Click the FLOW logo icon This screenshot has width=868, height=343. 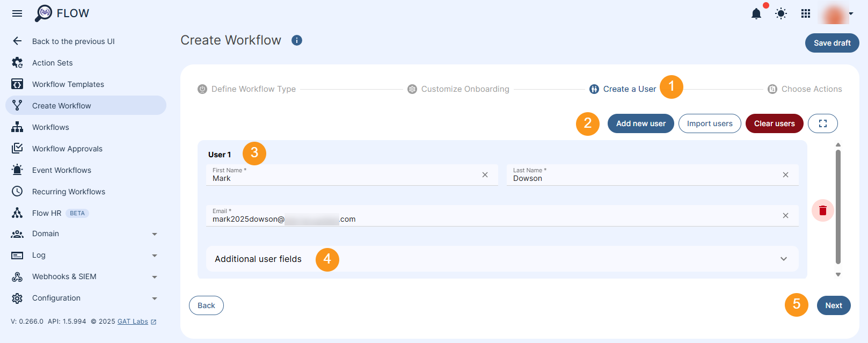click(x=43, y=13)
